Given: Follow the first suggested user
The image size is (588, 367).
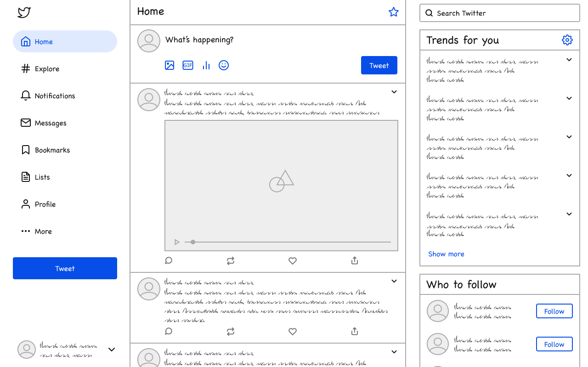Looking at the screenshot, I should pyautogui.click(x=554, y=311).
